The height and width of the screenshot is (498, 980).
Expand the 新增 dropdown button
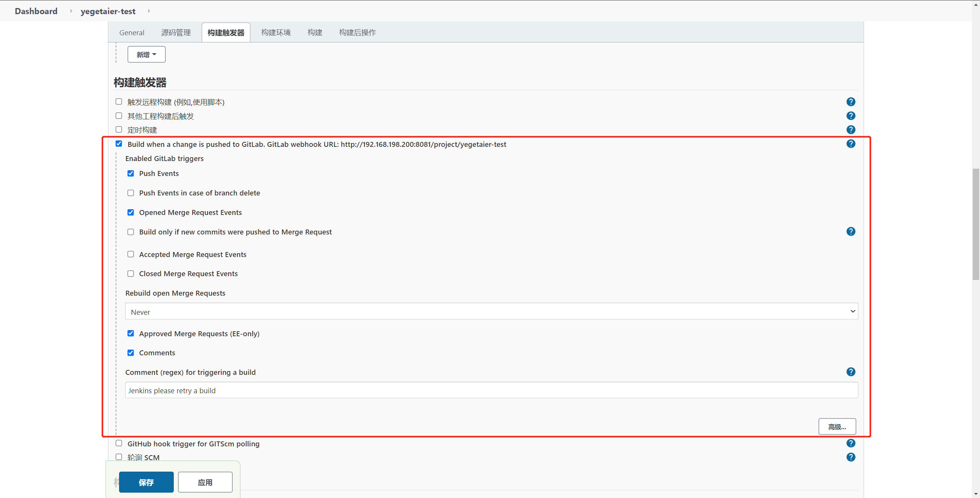point(146,54)
